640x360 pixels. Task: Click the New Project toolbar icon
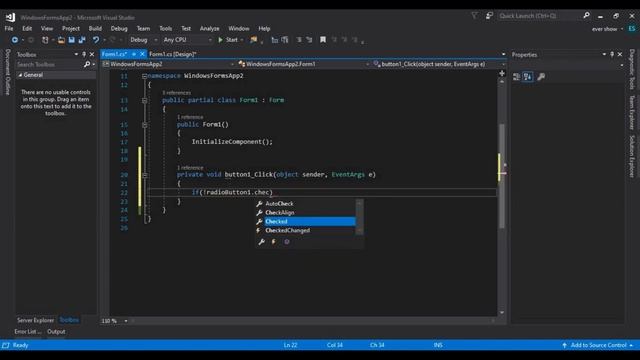click(x=45, y=40)
